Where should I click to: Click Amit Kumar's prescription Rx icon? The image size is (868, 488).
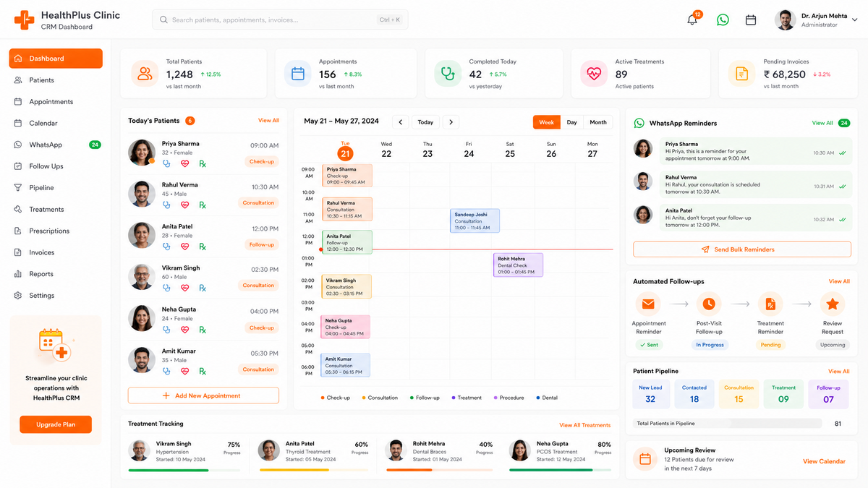tap(203, 371)
